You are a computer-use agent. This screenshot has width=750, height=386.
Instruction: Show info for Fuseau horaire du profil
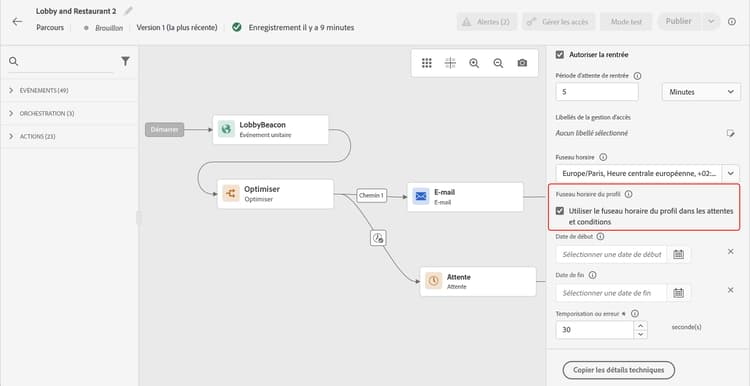[x=629, y=194]
